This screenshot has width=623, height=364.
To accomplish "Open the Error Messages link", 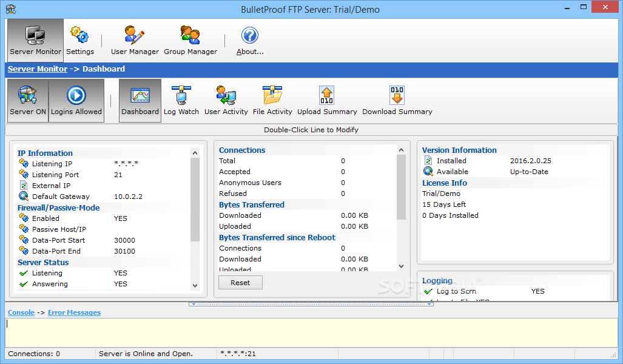I will tap(74, 312).
